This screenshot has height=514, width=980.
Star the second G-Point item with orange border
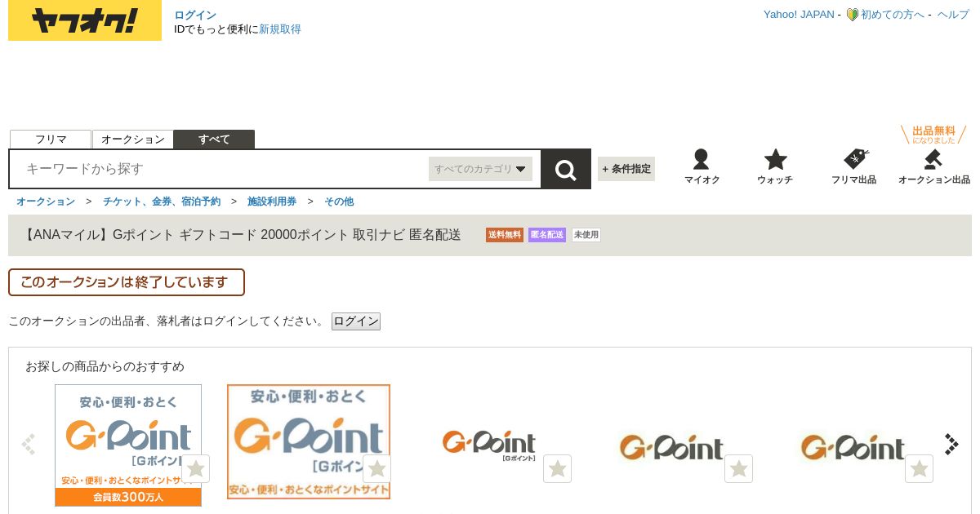[x=376, y=469]
